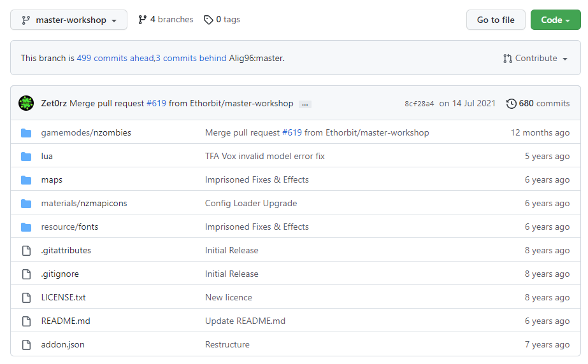Image resolution: width=588 pixels, height=364 pixels.
Task: Open commit hash 8cf28a4
Action: (x=419, y=104)
